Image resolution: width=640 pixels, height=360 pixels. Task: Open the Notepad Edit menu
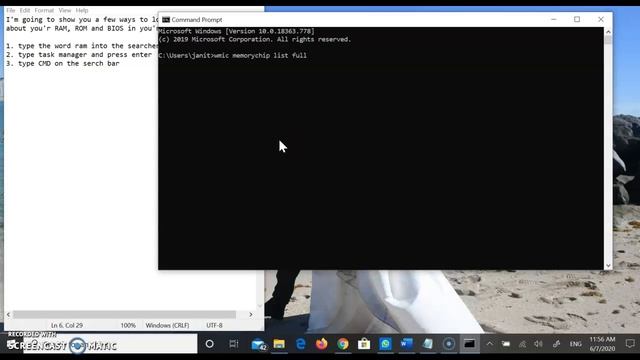click(25, 10)
